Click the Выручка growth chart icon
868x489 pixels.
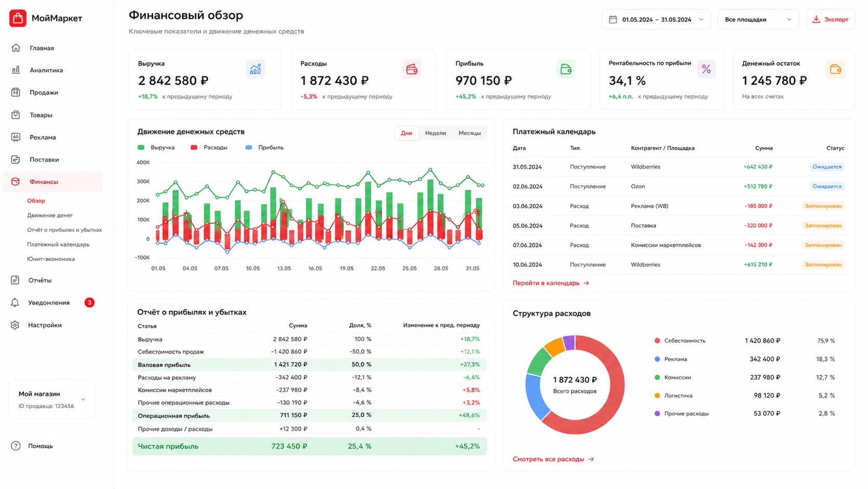[255, 69]
